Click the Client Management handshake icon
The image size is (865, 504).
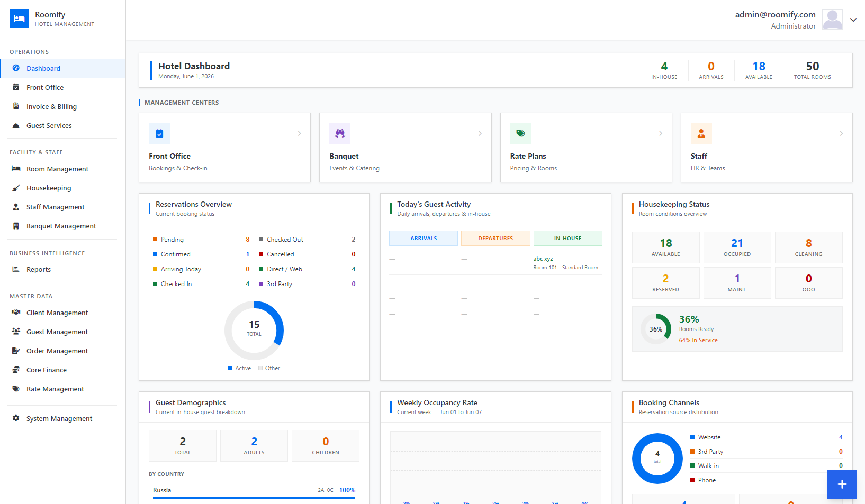pyautogui.click(x=16, y=313)
